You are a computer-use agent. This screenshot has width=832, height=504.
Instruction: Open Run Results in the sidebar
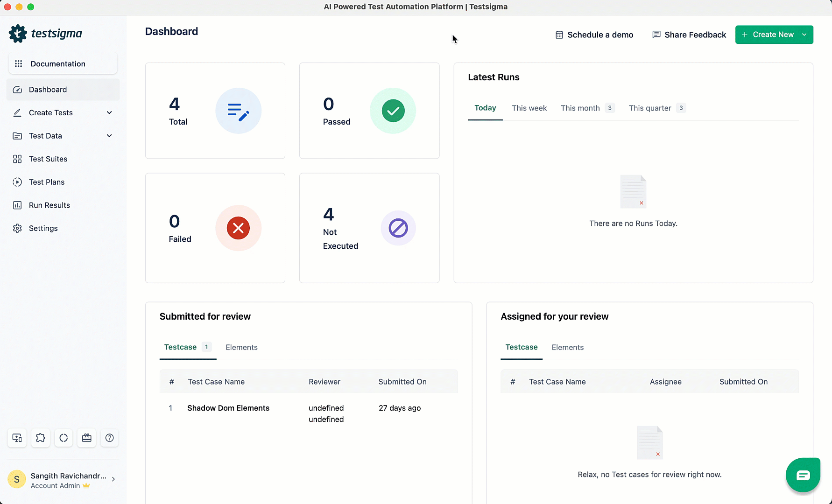click(63, 205)
